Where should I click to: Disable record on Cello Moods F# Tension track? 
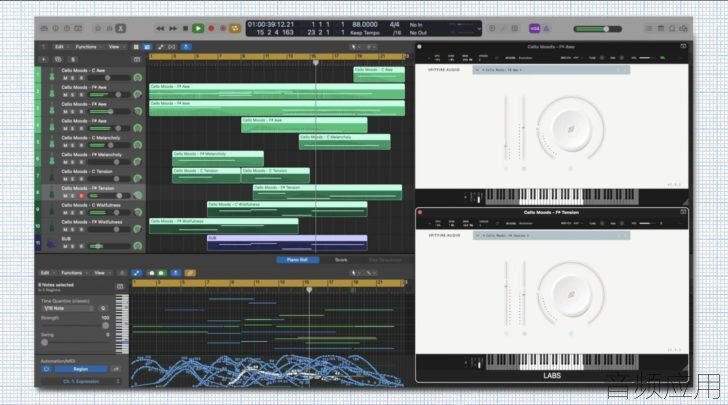tap(81, 196)
